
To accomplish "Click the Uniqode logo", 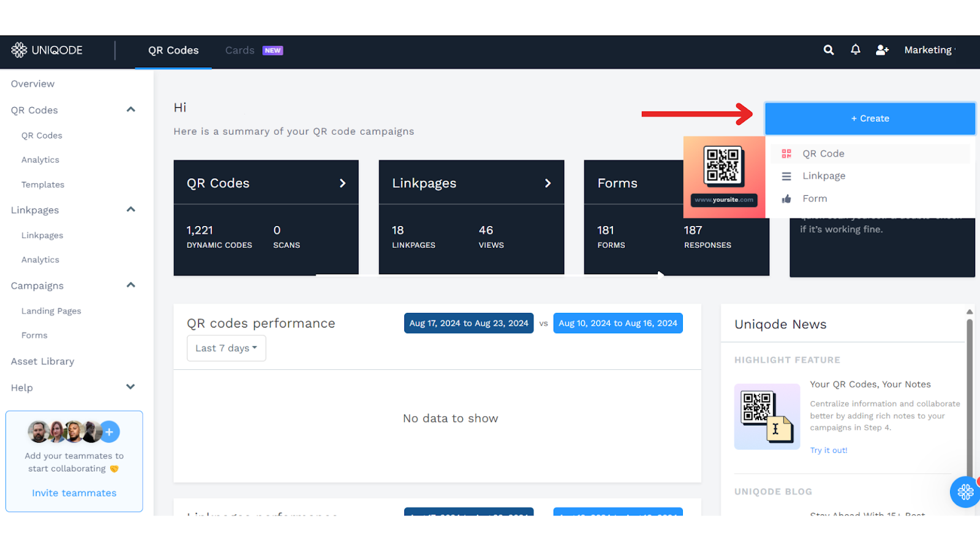I will (x=47, y=50).
